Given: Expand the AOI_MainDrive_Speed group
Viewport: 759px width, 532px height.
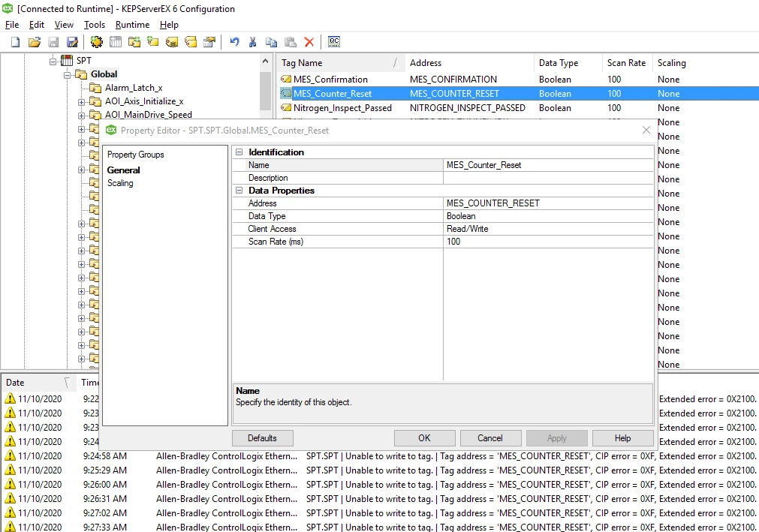Looking at the screenshot, I should [x=81, y=115].
